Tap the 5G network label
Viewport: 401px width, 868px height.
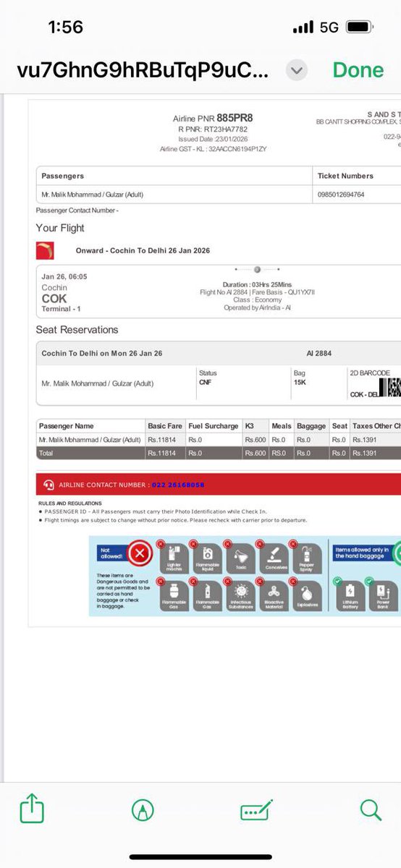click(x=329, y=27)
